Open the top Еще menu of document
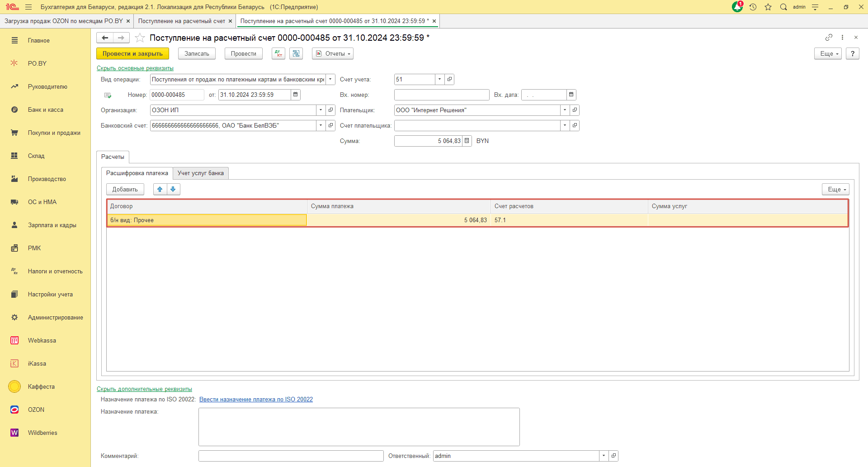The width and height of the screenshot is (868, 467). click(x=828, y=53)
